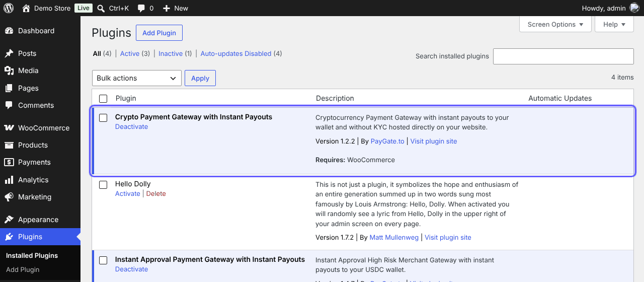This screenshot has width=644, height=282.
Task: Click the Description column header
Action: pos(335,98)
